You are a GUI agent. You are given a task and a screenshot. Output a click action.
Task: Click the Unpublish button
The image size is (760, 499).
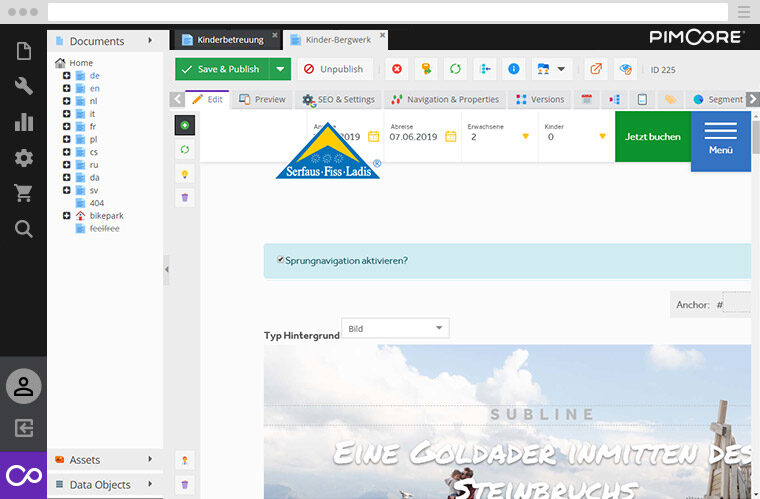pos(333,69)
